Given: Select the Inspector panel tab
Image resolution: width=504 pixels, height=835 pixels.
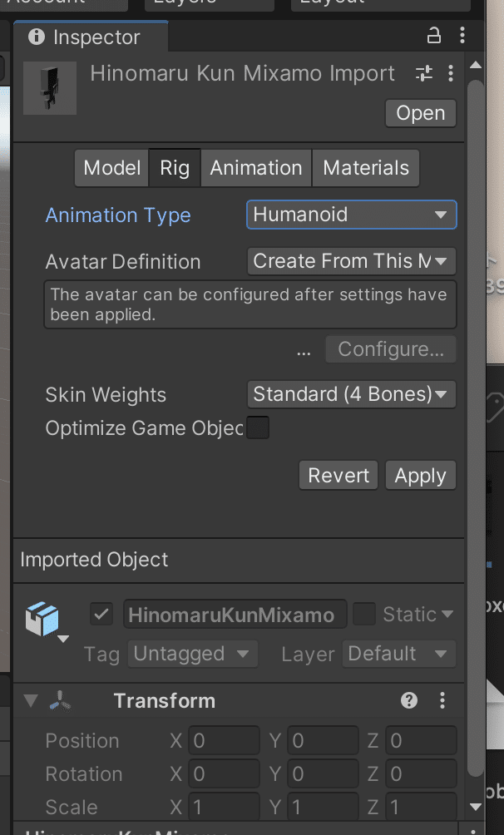Looking at the screenshot, I should (91, 37).
